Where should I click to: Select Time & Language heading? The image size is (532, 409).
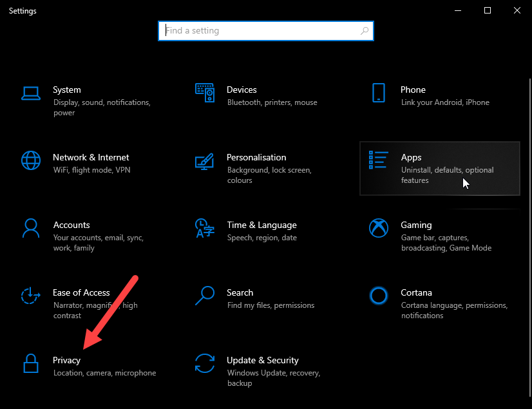tap(262, 225)
